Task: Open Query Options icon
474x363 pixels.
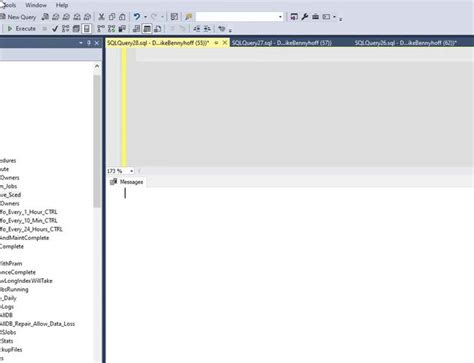Action: [76, 29]
